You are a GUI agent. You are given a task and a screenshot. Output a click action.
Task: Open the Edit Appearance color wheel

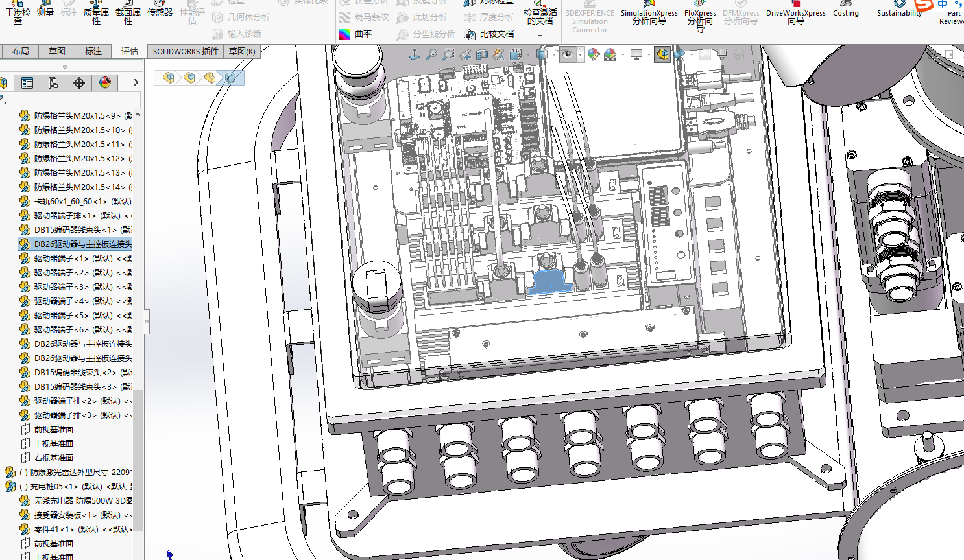click(x=593, y=55)
